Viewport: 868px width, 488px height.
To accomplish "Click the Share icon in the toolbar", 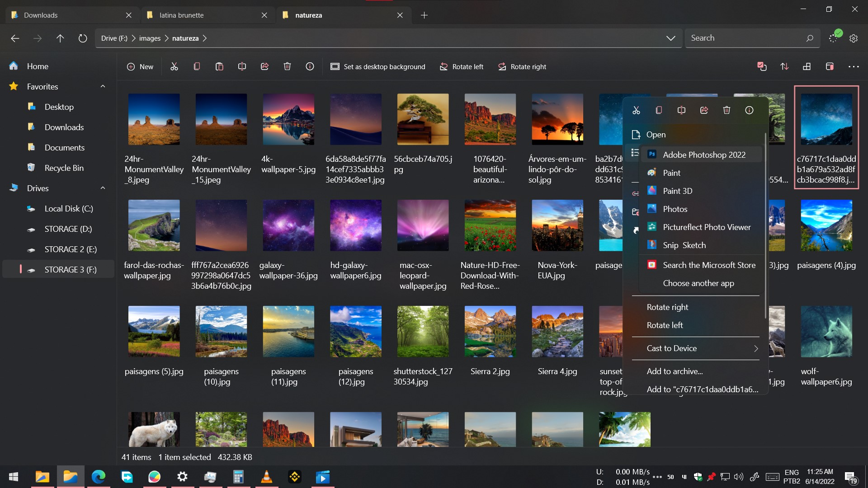I will coord(264,66).
